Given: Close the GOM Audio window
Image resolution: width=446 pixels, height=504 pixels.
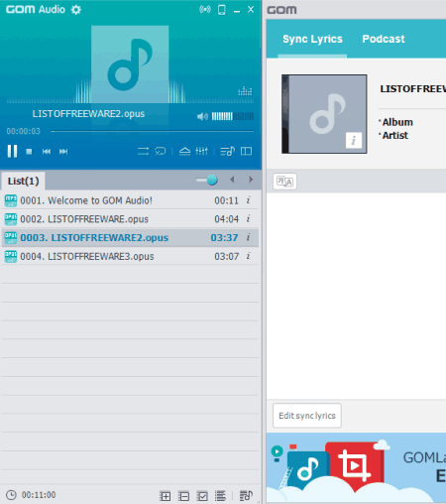Looking at the screenshot, I should point(251,10).
